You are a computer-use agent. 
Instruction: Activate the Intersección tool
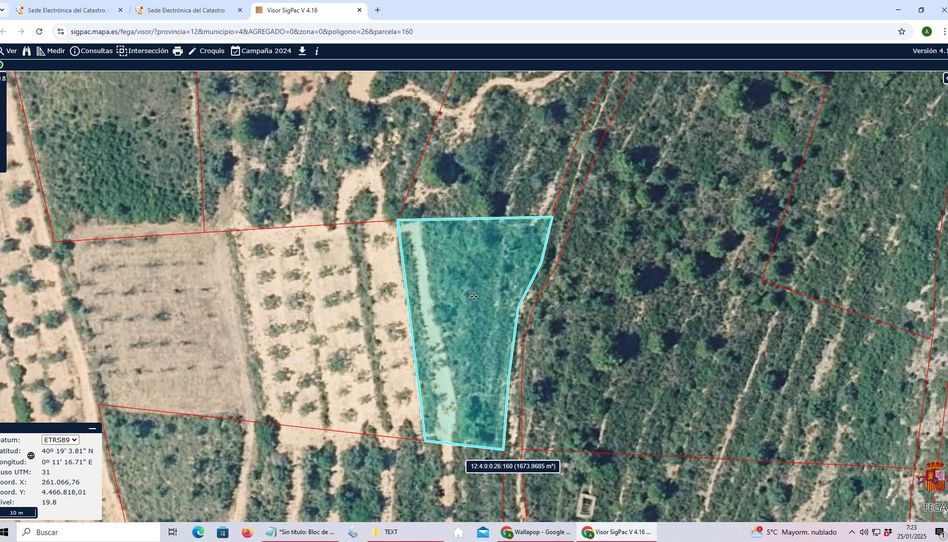point(142,51)
